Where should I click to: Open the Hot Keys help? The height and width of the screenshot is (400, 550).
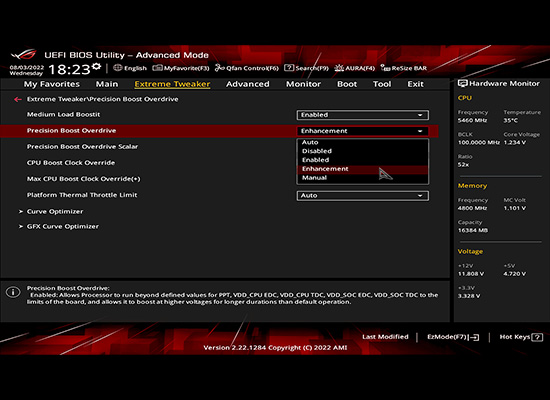pos(521,337)
